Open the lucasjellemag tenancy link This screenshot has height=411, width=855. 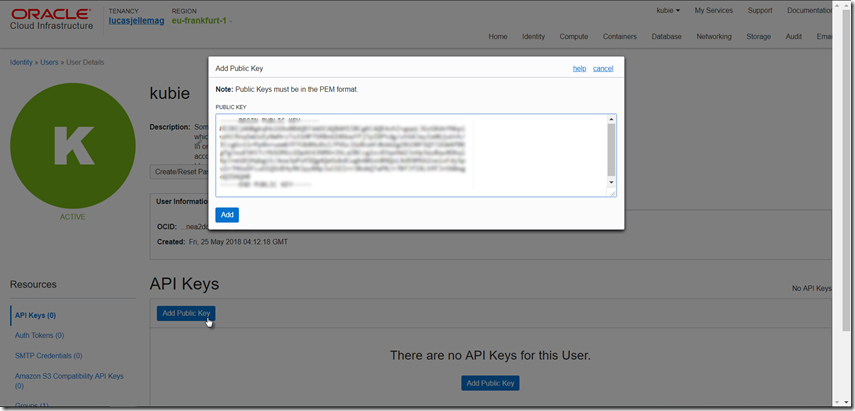(x=136, y=21)
